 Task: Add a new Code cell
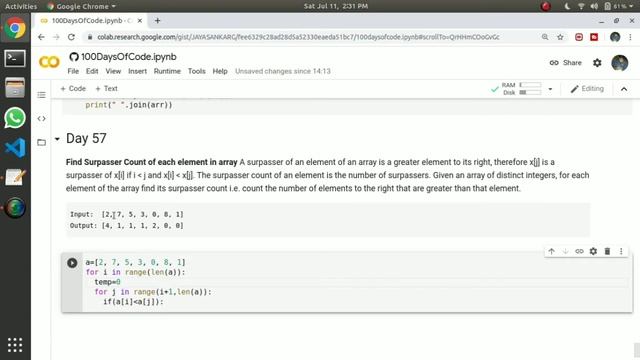(73, 89)
